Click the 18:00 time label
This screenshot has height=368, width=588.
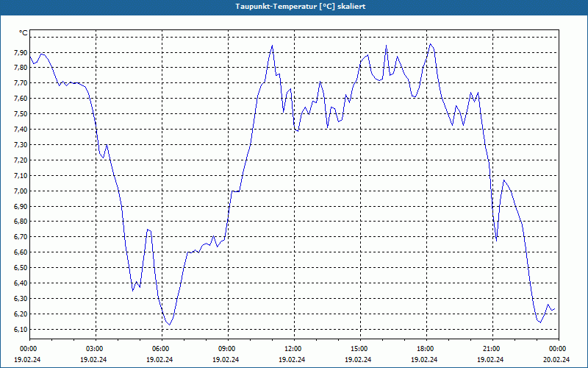click(427, 349)
